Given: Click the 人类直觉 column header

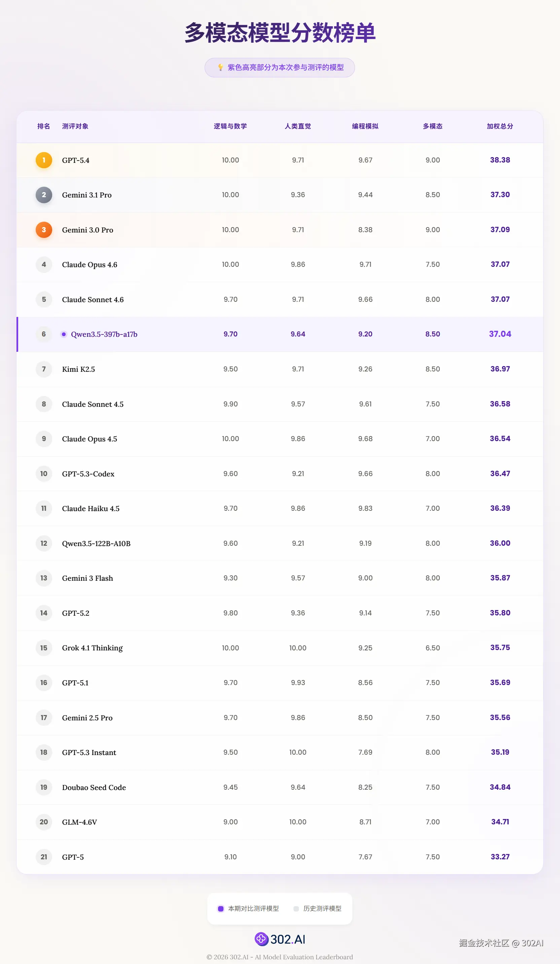Looking at the screenshot, I should coord(297,126).
